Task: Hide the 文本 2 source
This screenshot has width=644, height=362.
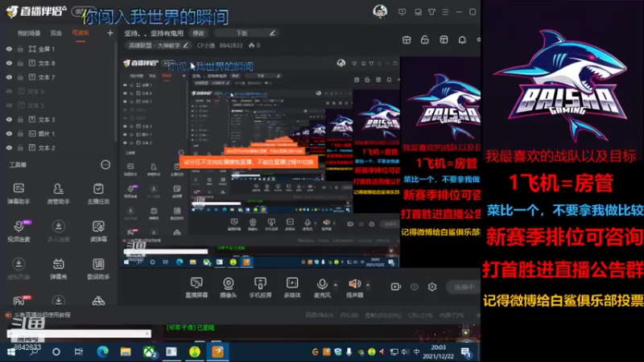Action: pyautogui.click(x=9, y=148)
